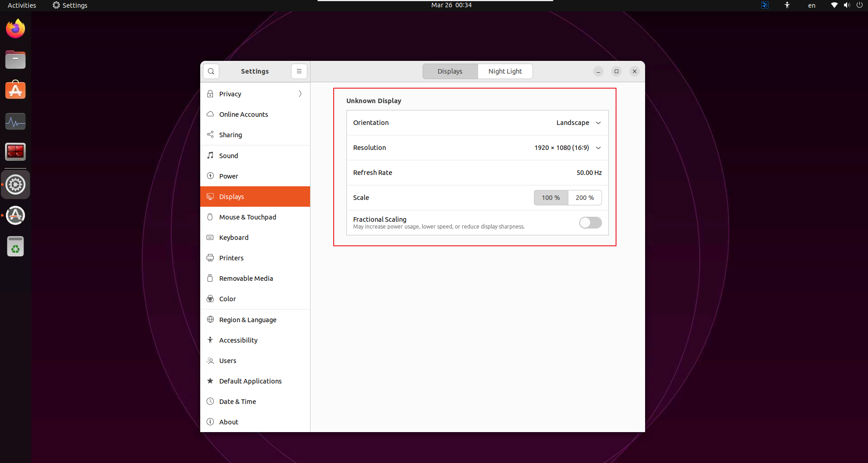The image size is (868, 463).
Task: Select 200 % scale option
Action: (585, 198)
